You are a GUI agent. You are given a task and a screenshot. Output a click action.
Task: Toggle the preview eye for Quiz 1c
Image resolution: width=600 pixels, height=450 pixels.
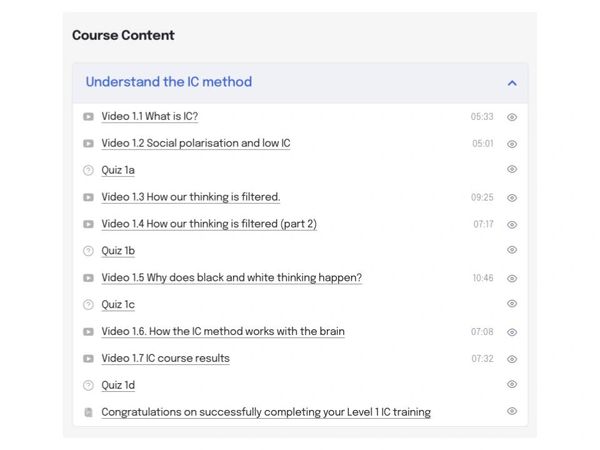coord(512,304)
